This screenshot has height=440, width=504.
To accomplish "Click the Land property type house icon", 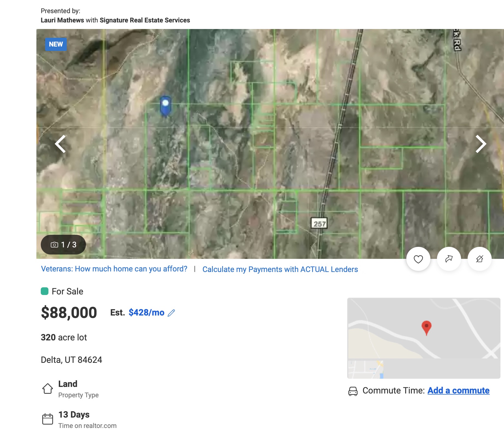I will click(48, 388).
